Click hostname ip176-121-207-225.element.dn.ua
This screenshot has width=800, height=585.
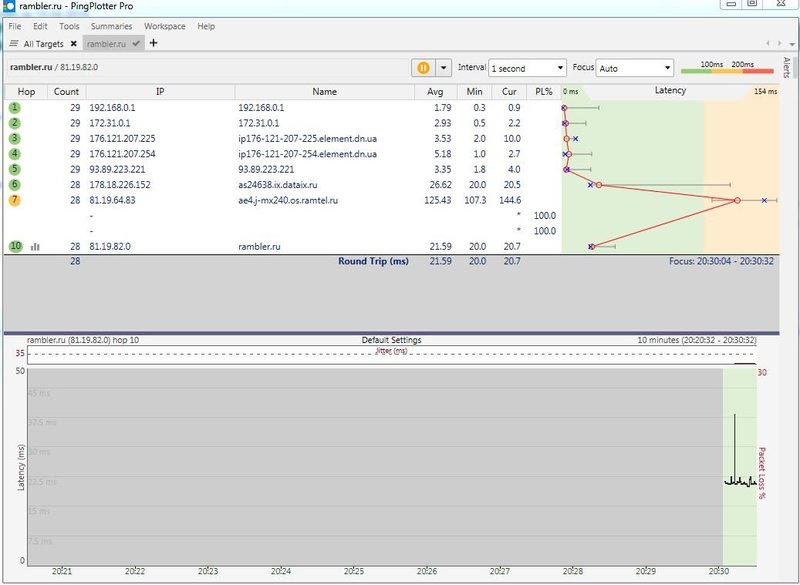(308, 139)
